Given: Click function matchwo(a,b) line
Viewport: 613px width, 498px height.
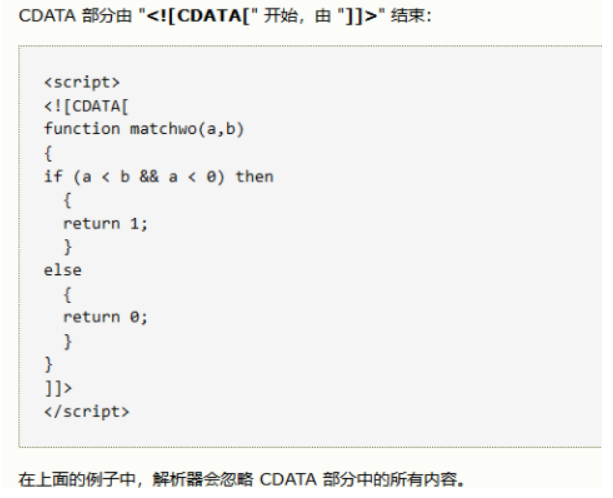Looking at the screenshot, I should 144,129.
